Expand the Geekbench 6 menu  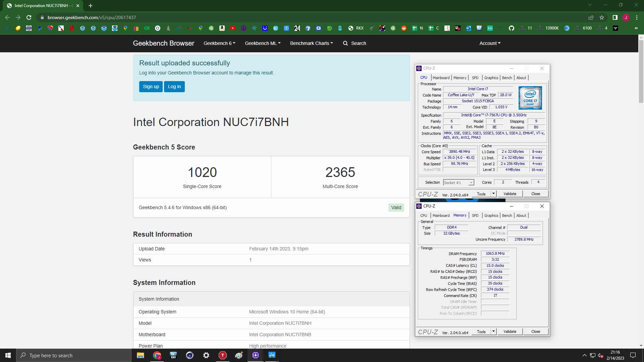(x=219, y=43)
